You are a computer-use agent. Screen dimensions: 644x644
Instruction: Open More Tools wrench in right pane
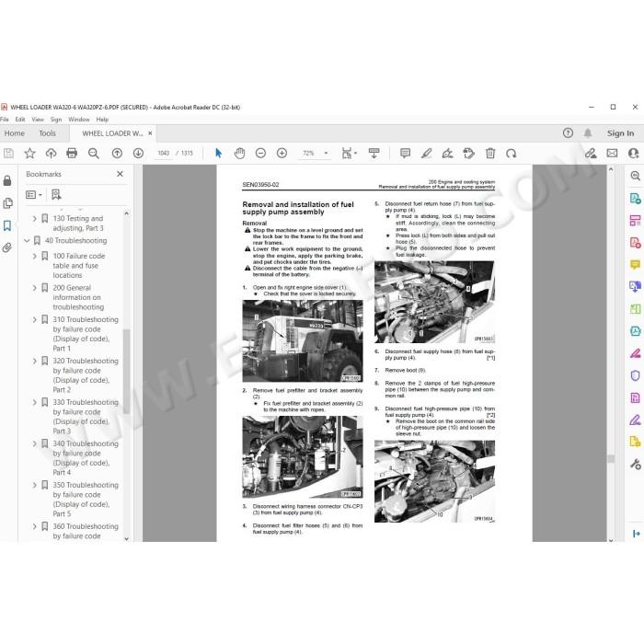point(635,464)
